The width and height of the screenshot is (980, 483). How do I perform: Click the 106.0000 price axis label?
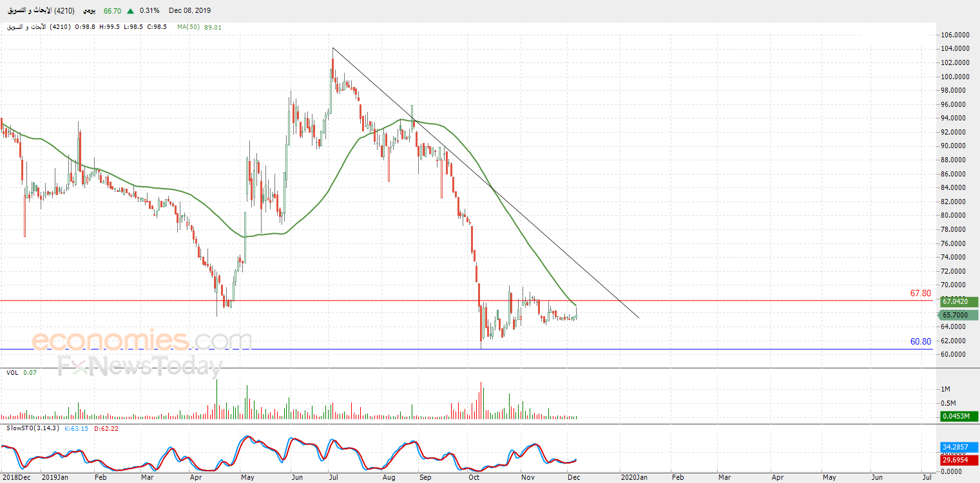(956, 35)
